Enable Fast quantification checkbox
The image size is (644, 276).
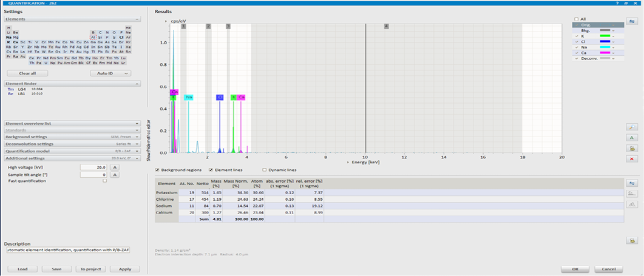tap(105, 181)
